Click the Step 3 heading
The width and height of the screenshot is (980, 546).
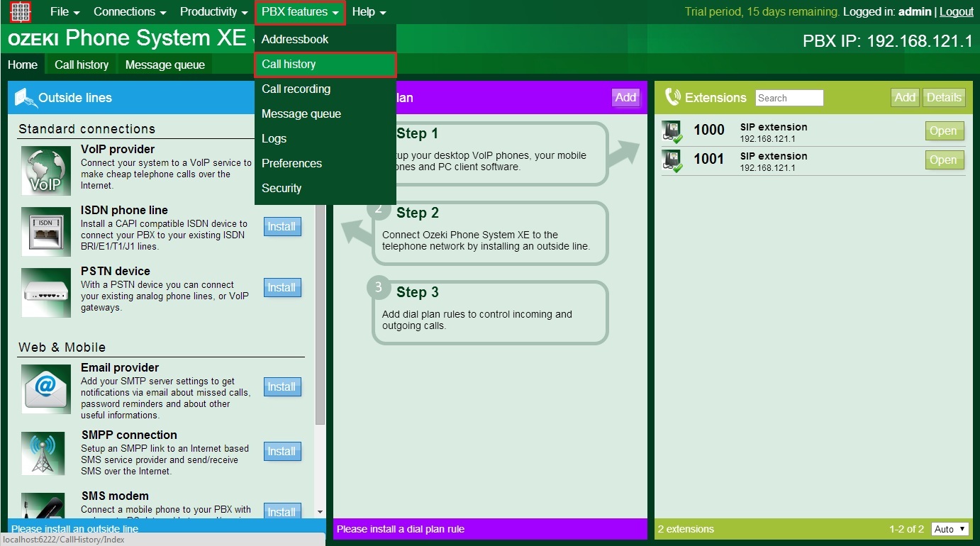point(418,292)
